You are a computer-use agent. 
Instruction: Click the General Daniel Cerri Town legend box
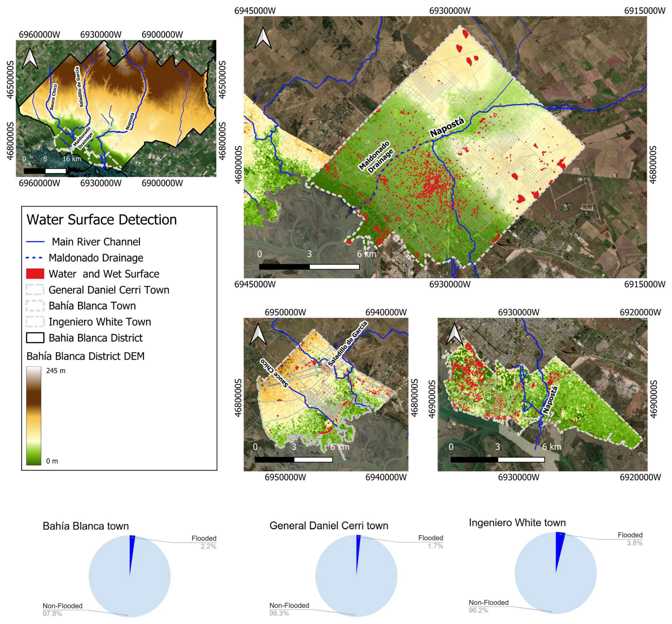click(x=35, y=290)
